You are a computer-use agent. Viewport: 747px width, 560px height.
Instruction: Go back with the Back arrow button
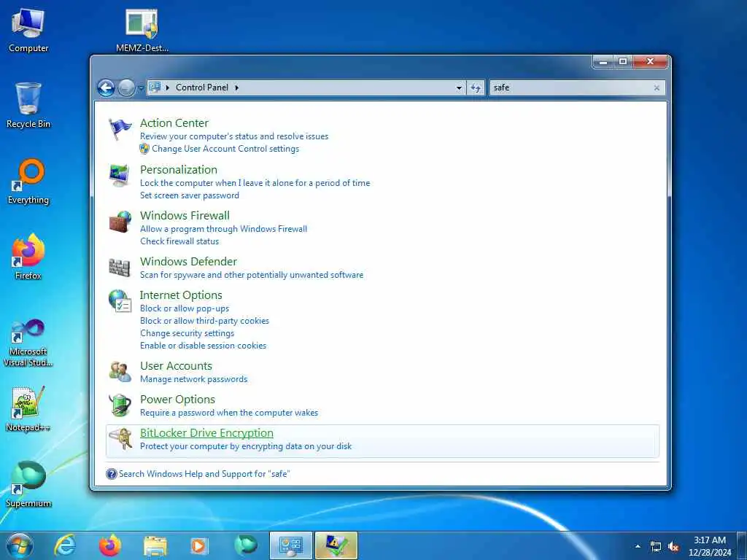tap(106, 87)
